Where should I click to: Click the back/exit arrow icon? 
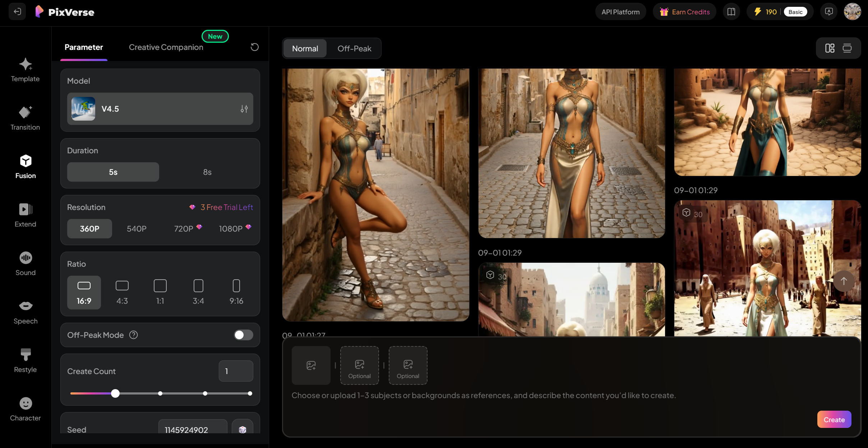pos(17,12)
